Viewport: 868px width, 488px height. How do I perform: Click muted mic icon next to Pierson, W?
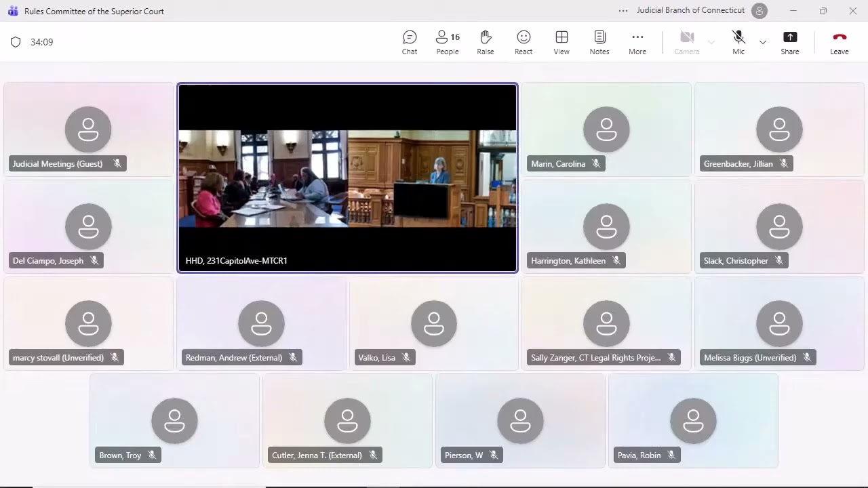tap(494, 455)
